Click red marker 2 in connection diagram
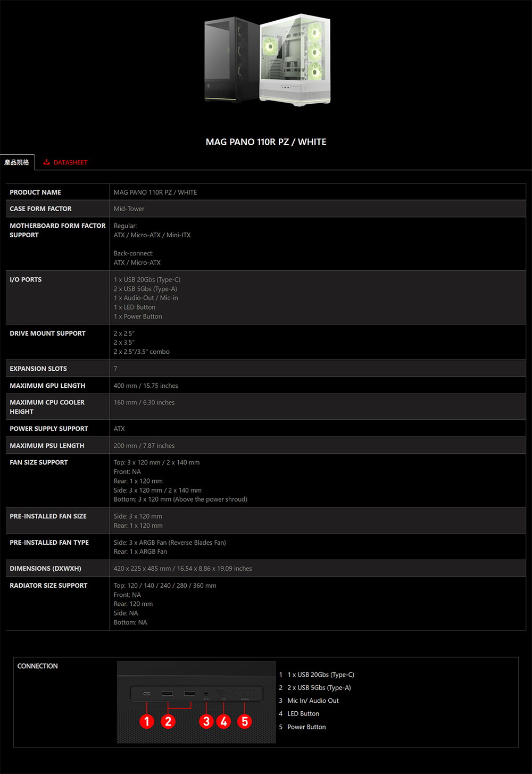The height and width of the screenshot is (774, 532). click(168, 721)
